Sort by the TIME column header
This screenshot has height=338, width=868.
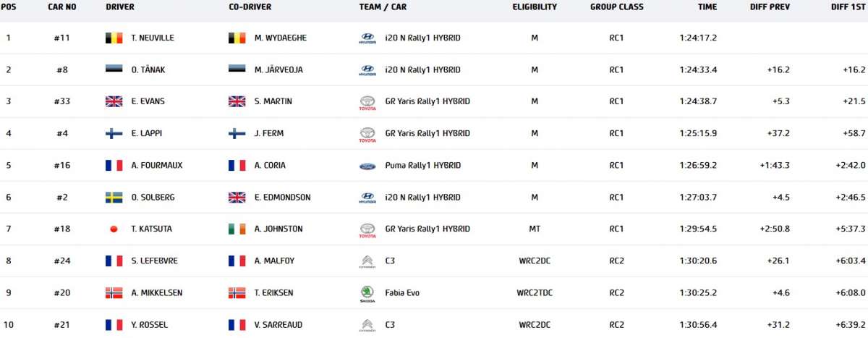pos(707,7)
